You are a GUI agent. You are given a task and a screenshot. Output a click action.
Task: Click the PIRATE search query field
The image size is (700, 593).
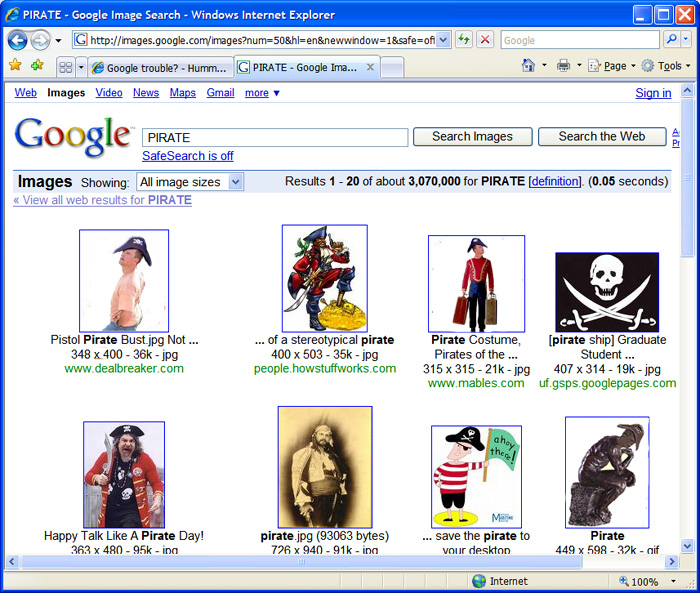coord(275,138)
